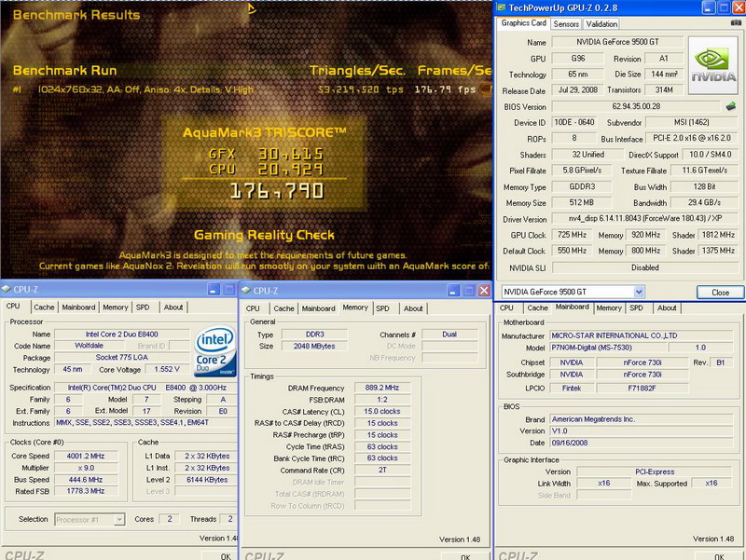Open SPD tab in left CPU-Z window

[x=143, y=307]
